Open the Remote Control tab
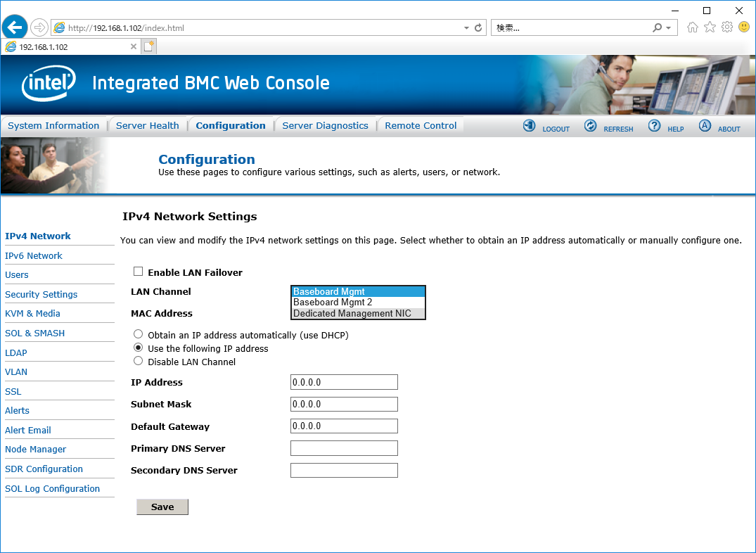756x553 pixels. tap(421, 125)
